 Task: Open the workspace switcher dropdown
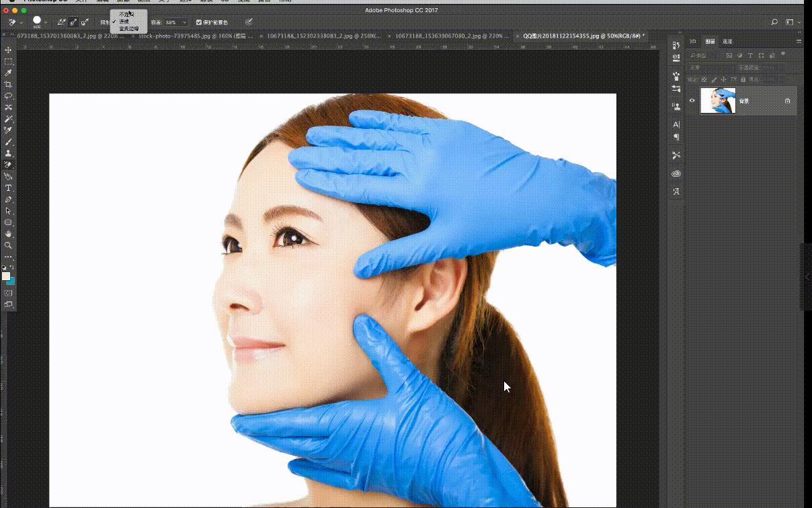793,22
